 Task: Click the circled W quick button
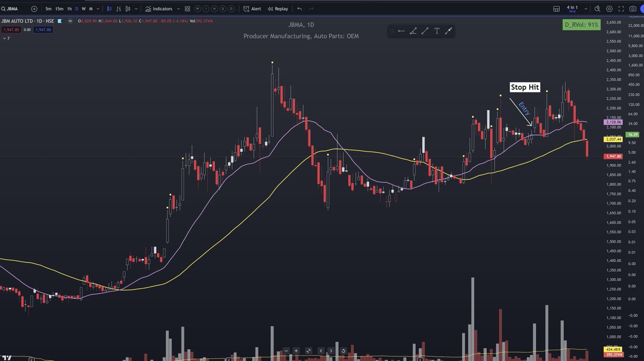[x=198, y=9]
